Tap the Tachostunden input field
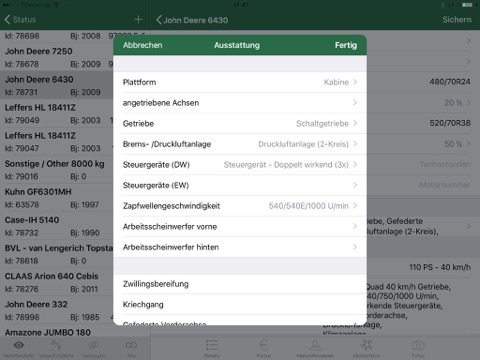 (445, 164)
